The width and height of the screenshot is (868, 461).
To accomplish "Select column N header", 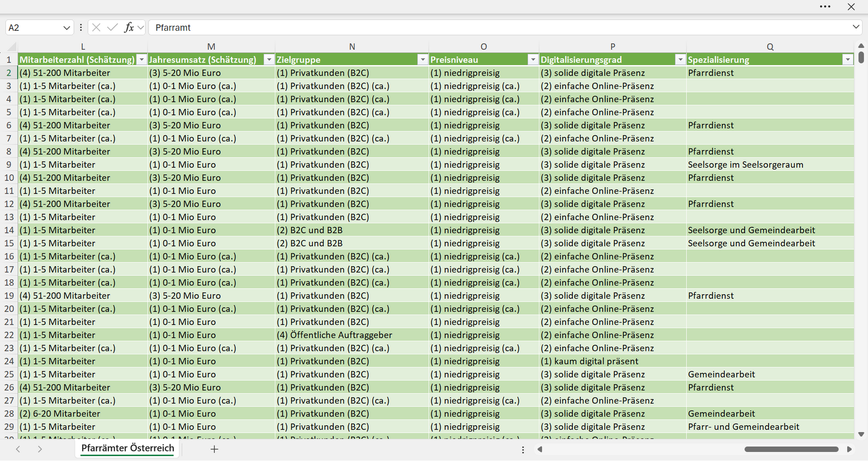I will [352, 47].
